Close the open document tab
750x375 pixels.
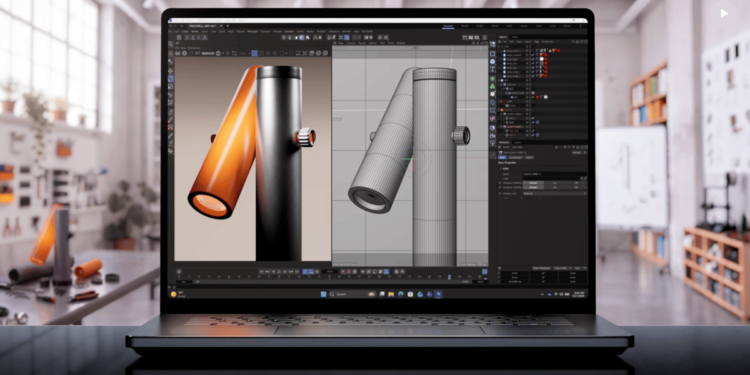click(221, 26)
